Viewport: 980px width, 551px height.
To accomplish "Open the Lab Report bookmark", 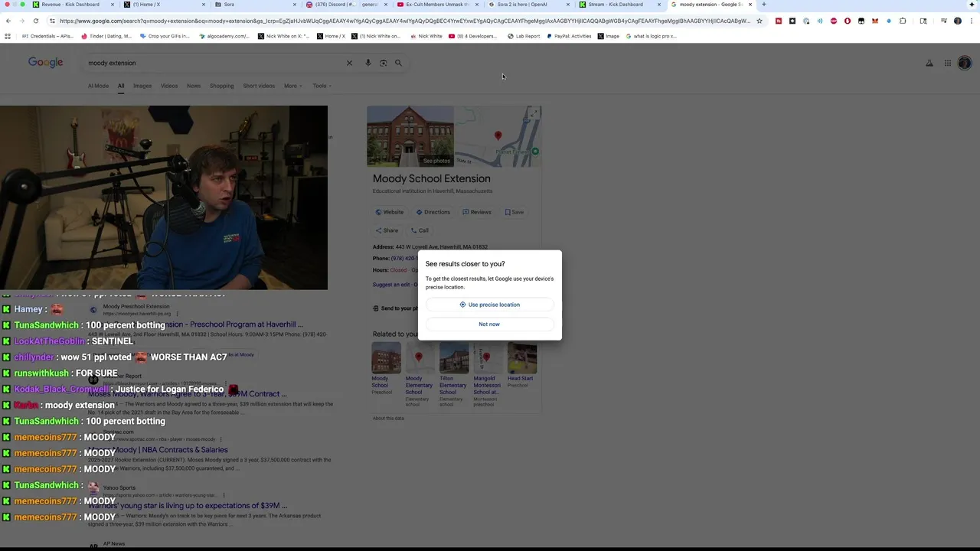I will pyautogui.click(x=524, y=36).
